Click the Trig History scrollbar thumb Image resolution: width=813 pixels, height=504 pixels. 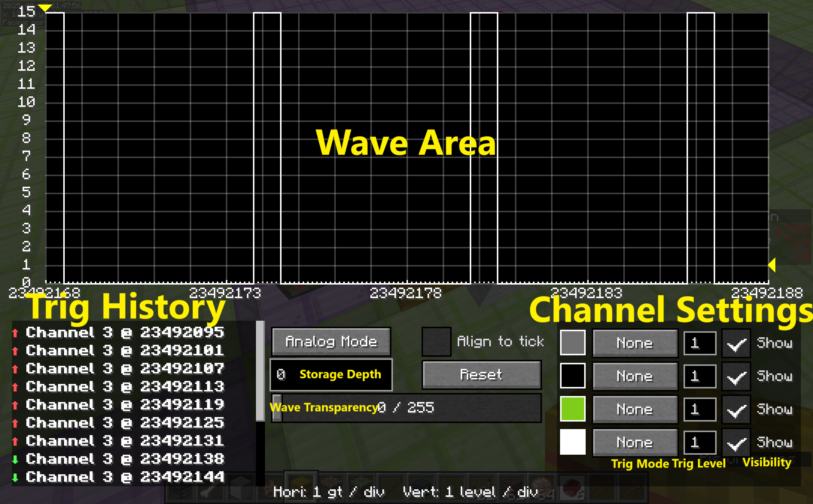[x=260, y=371]
